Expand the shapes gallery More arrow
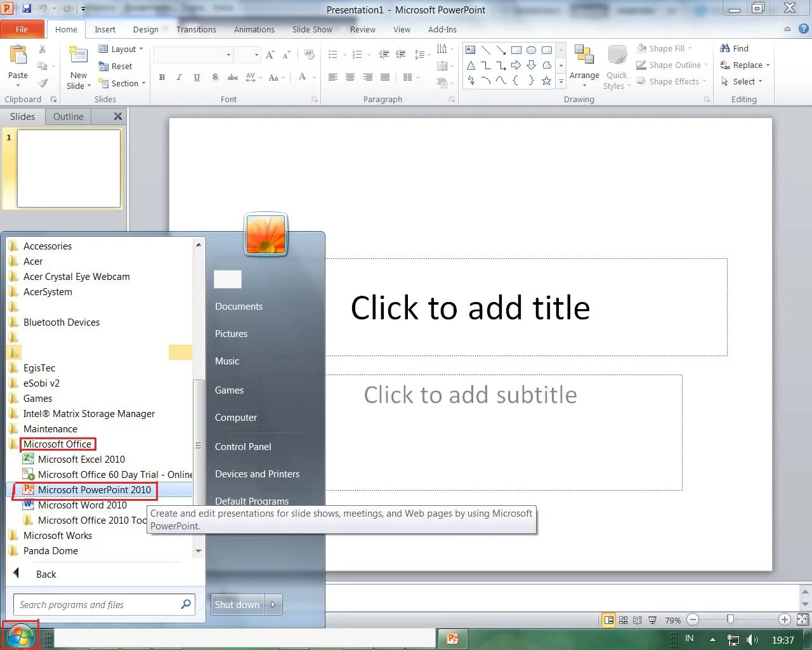 [561, 81]
